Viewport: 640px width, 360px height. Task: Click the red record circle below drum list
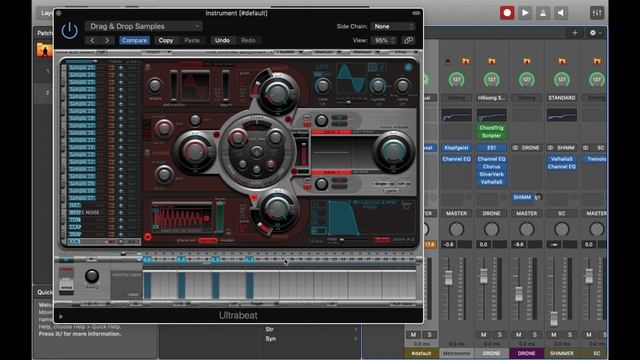click(x=148, y=237)
